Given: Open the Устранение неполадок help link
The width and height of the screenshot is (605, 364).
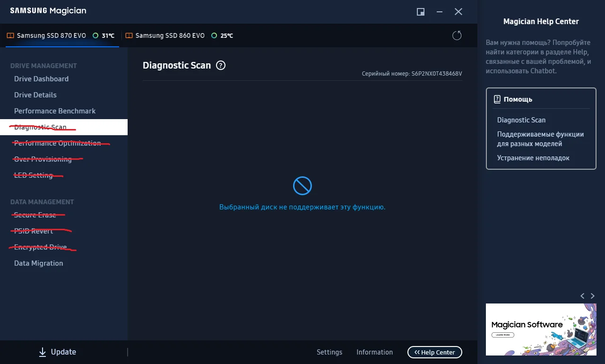Looking at the screenshot, I should pos(533,158).
